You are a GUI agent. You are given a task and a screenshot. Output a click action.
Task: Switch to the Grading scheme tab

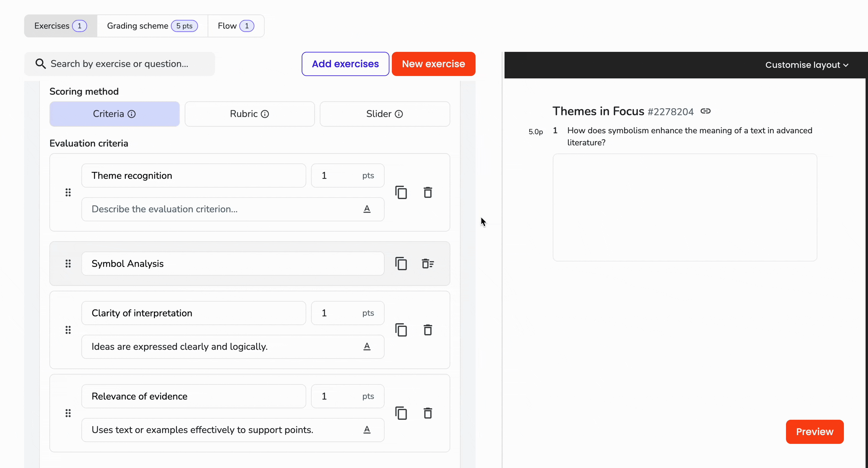pyautogui.click(x=152, y=26)
